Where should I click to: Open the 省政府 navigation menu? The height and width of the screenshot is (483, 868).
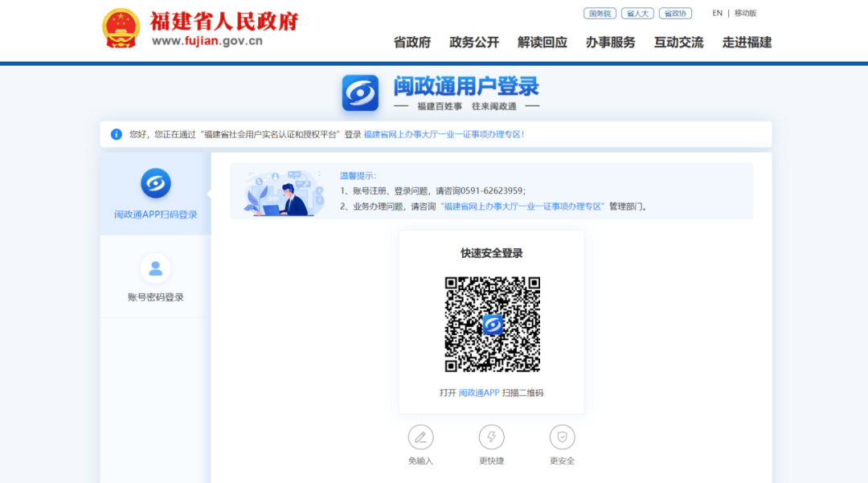[x=411, y=43]
